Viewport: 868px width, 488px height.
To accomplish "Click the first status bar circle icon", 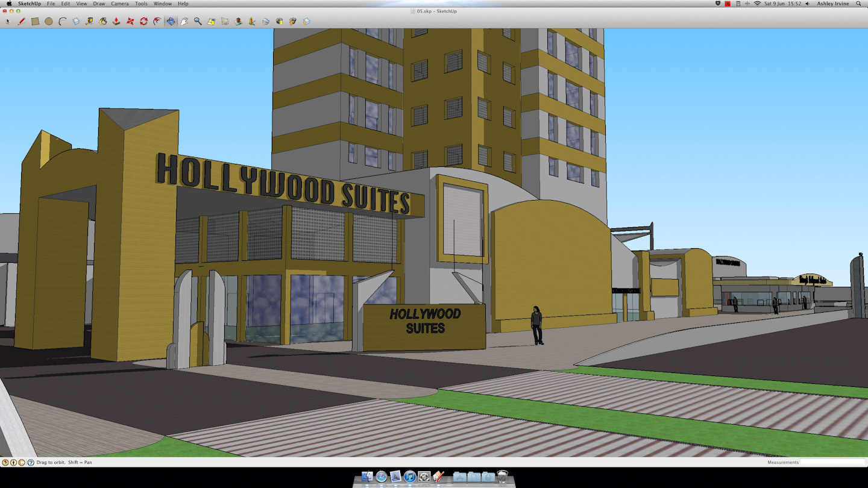I will click(5, 463).
